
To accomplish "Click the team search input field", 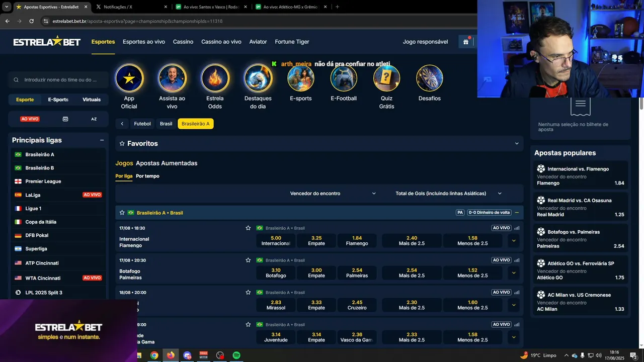I will [x=58, y=80].
